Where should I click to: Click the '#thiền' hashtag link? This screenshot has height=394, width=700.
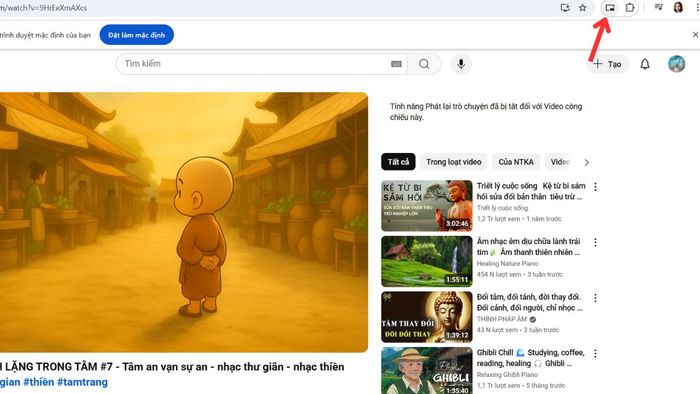(x=38, y=382)
